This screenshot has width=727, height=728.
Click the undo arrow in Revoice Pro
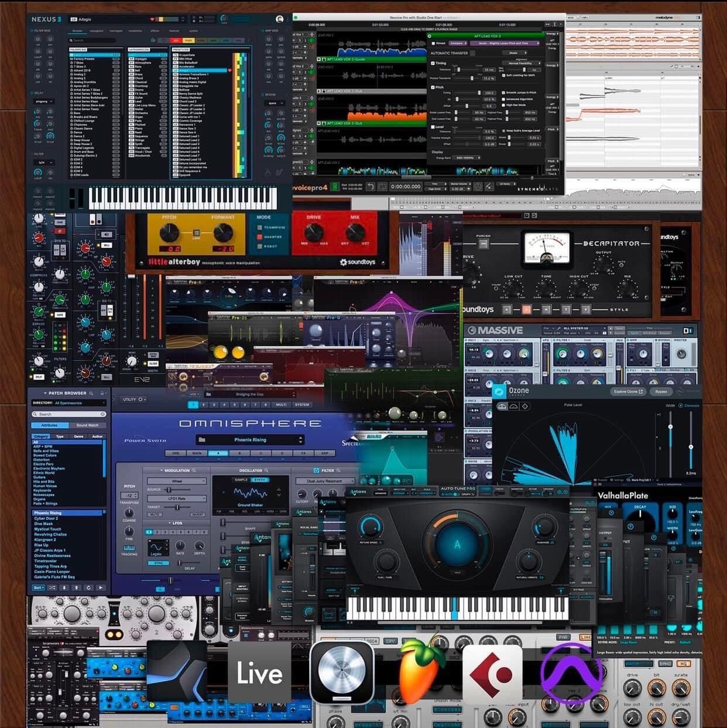click(x=371, y=187)
